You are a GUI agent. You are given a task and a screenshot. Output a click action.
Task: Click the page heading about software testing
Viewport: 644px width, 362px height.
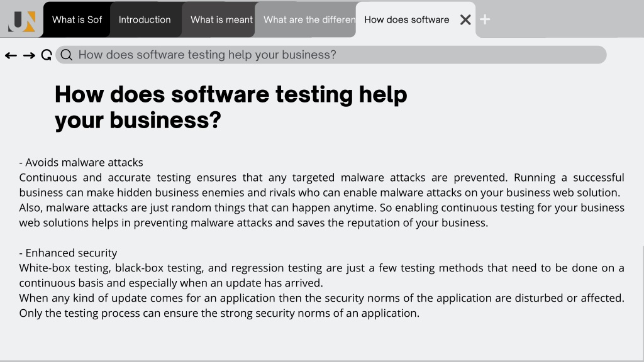pos(231,107)
